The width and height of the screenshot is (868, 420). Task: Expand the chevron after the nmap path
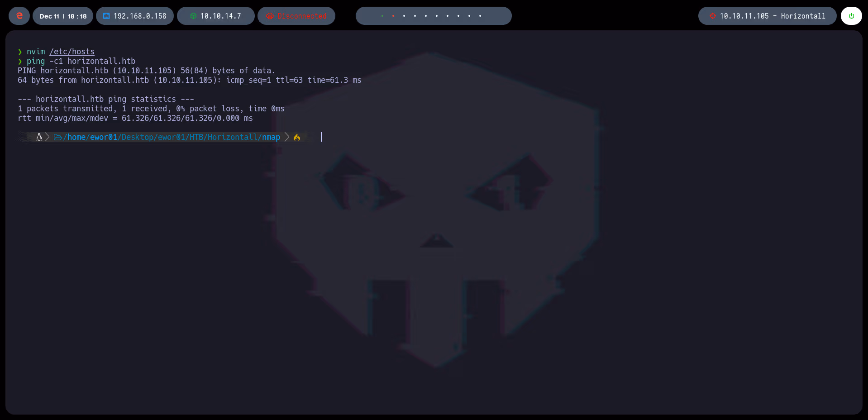[286, 137]
